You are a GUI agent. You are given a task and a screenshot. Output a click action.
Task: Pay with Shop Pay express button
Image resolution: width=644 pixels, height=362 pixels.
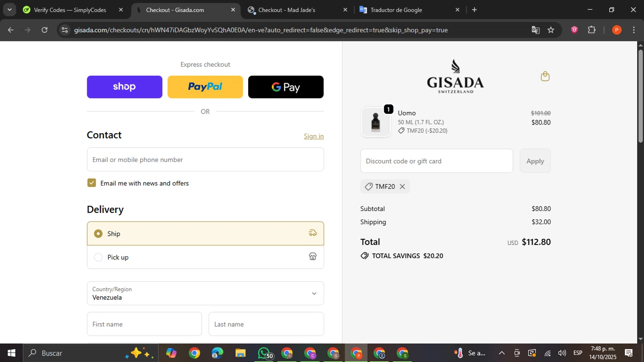125,87
